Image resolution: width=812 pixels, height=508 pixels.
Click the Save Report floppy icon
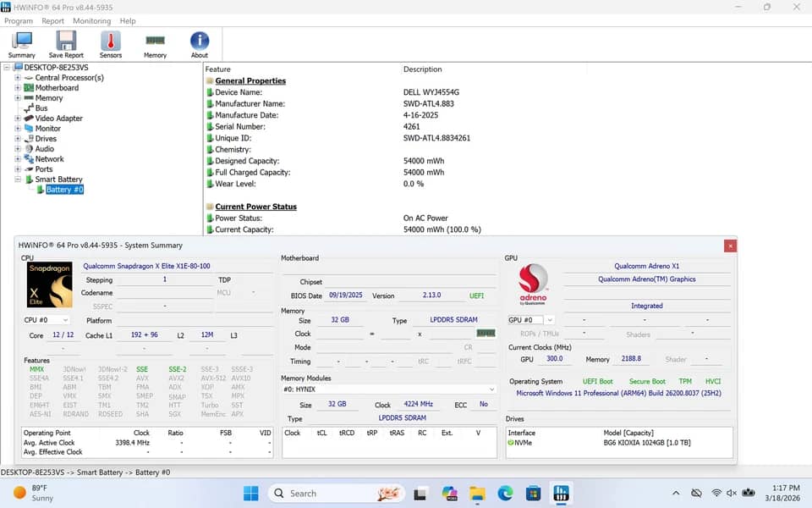point(66,45)
